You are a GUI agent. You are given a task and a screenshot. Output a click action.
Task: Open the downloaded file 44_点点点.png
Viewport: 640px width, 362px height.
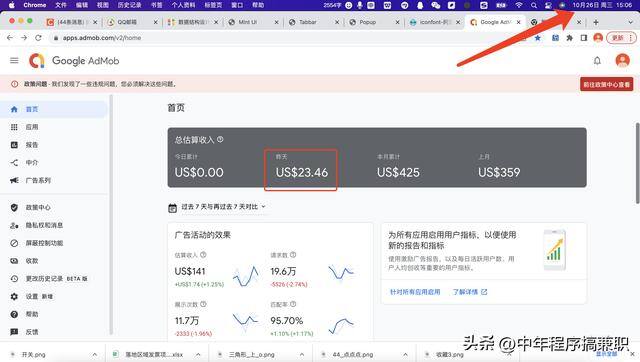tap(353, 354)
